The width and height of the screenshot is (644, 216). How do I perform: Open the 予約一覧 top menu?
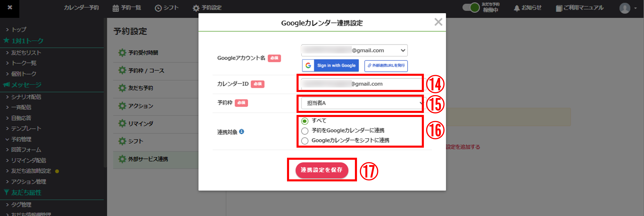click(x=127, y=8)
